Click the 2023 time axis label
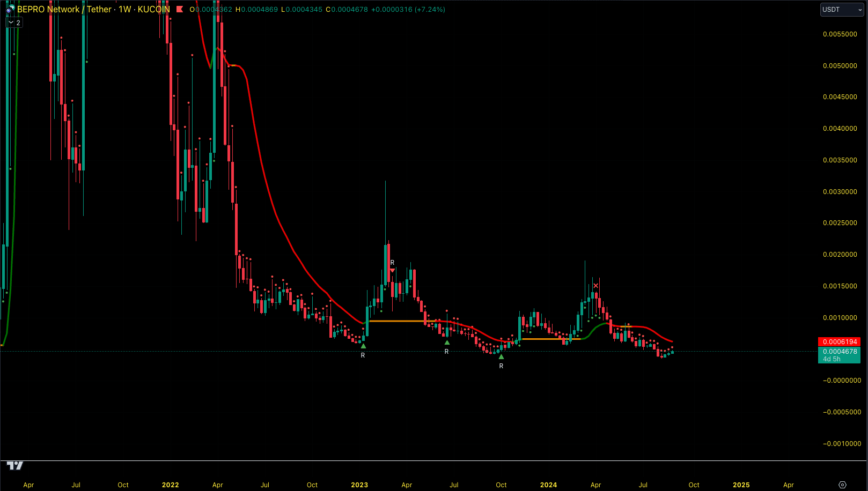868x491 pixels. pyautogui.click(x=359, y=485)
